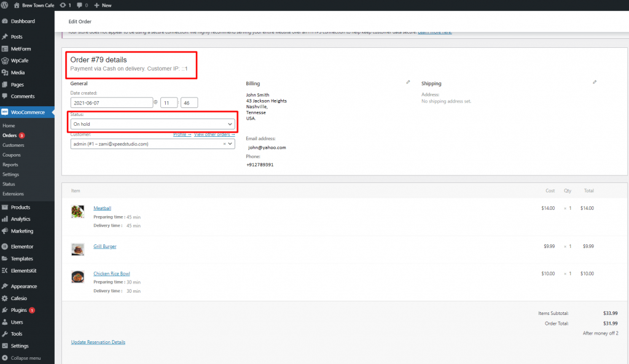Open the customer Profile link
This screenshot has width=629, height=364.
182,134
